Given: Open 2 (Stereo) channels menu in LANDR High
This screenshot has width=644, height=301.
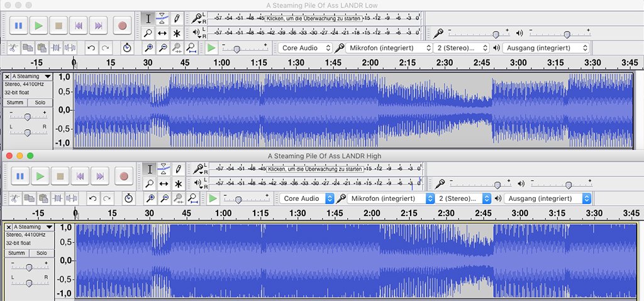Looking at the screenshot, I should (x=464, y=198).
